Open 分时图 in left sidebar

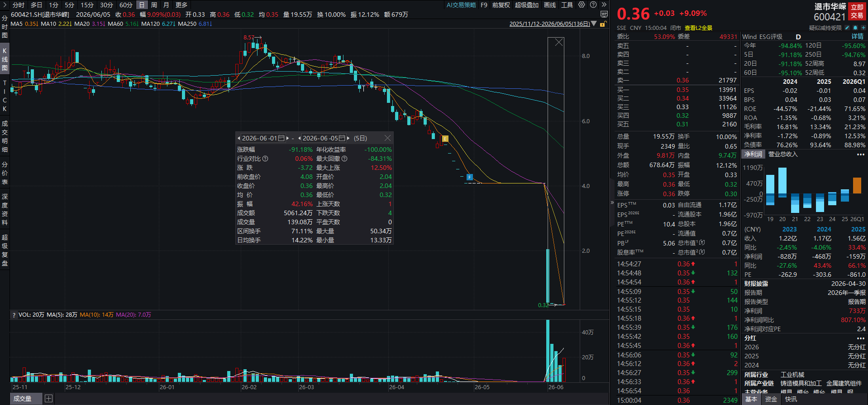point(5,27)
